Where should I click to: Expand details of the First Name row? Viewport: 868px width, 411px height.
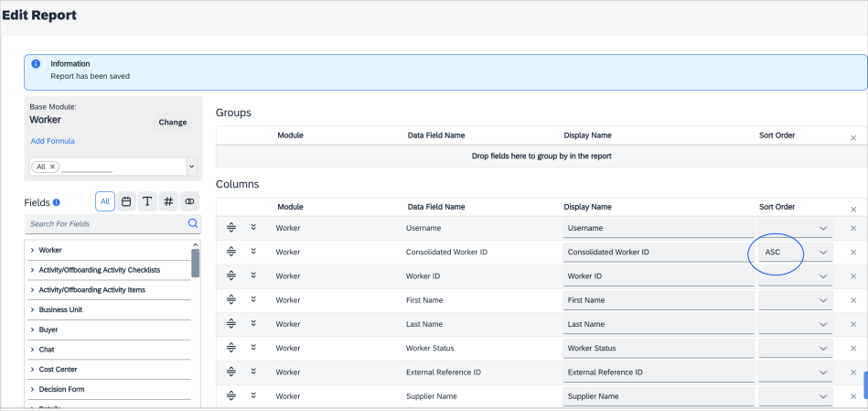tap(253, 299)
